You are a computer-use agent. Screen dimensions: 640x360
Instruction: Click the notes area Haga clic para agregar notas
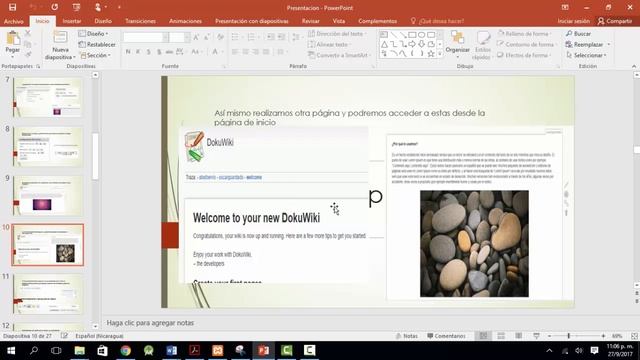coord(150,322)
